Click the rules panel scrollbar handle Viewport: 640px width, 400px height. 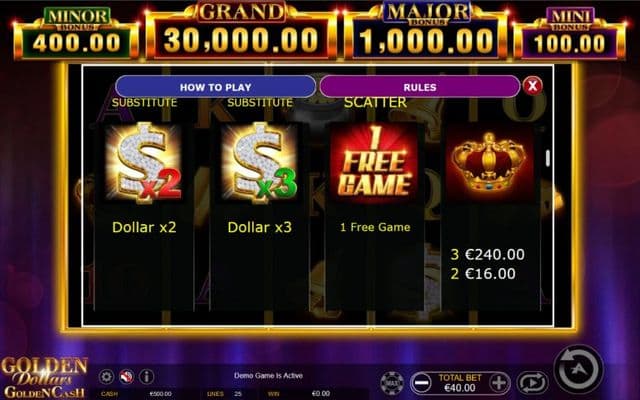point(548,158)
